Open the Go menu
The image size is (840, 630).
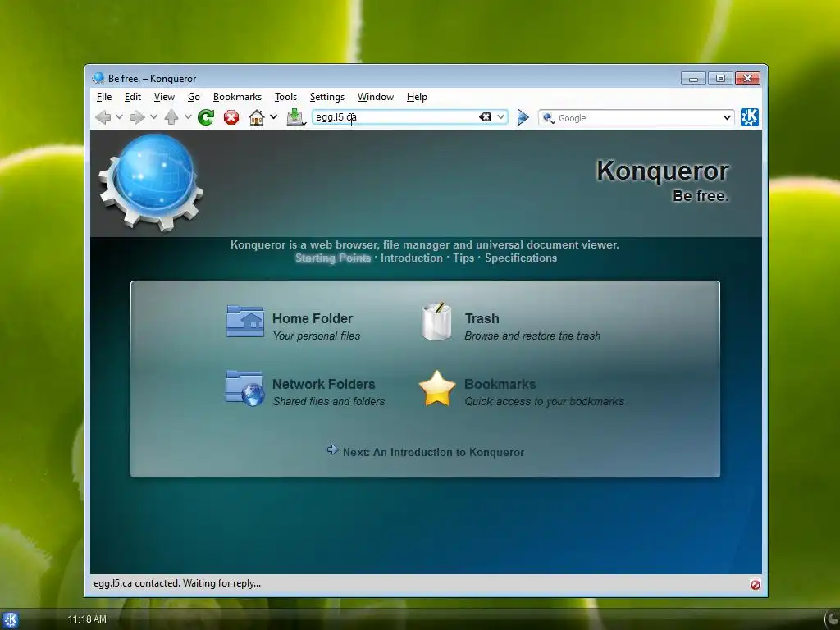coord(194,97)
